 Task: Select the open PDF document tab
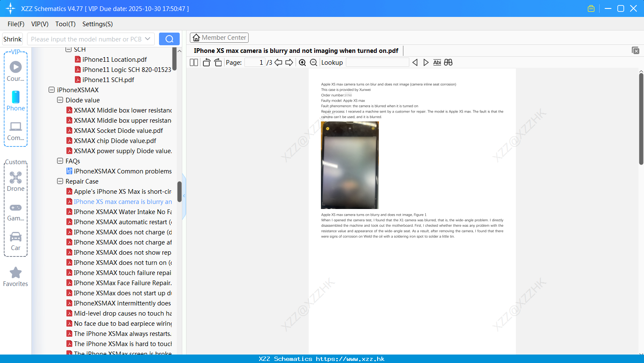click(296, 51)
